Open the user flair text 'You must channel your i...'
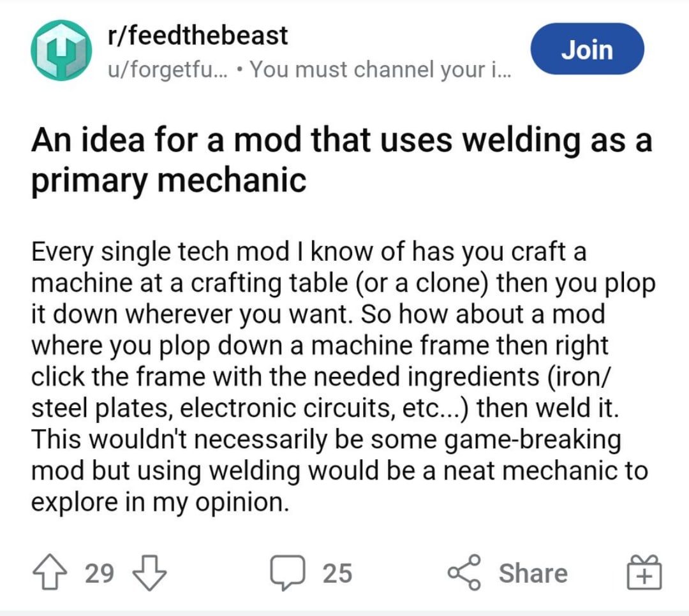Screen dimensions: 689x616 pos(380,70)
